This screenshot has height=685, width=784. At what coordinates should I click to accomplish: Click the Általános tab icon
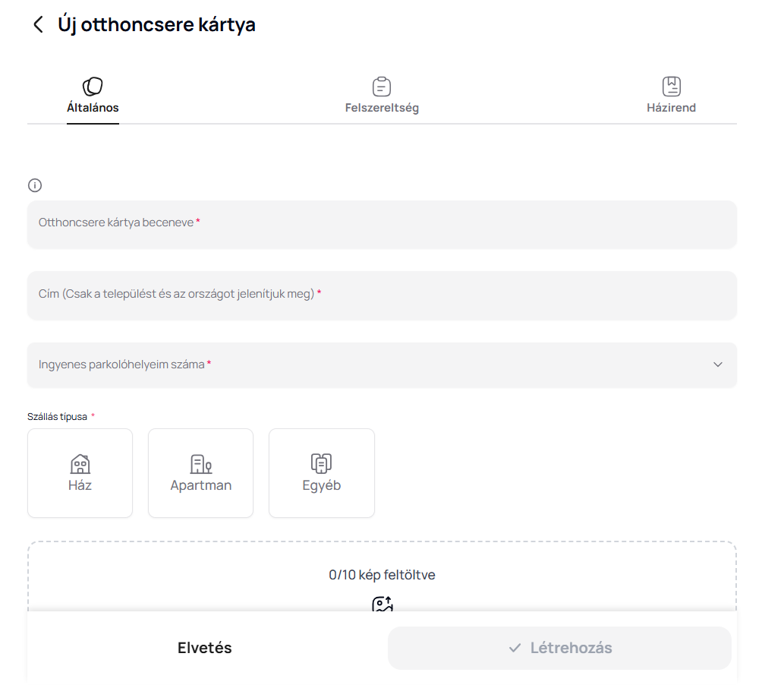pos(93,87)
